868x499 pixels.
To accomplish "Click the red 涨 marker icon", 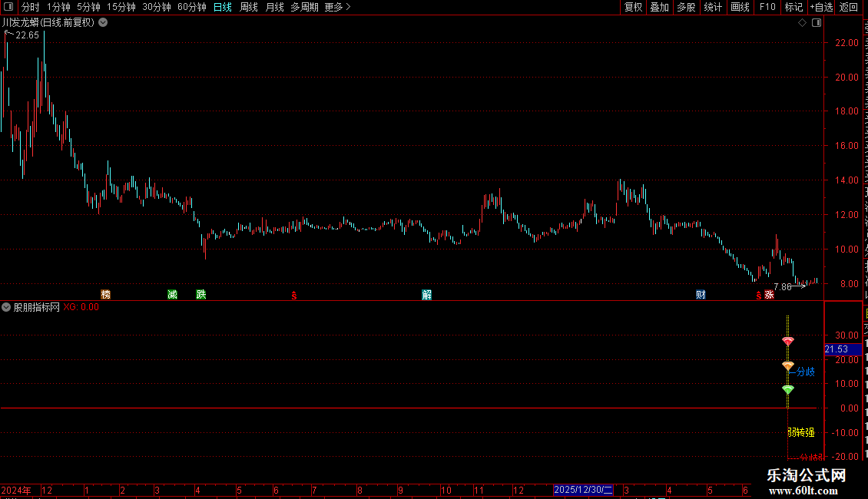I will 769,294.
